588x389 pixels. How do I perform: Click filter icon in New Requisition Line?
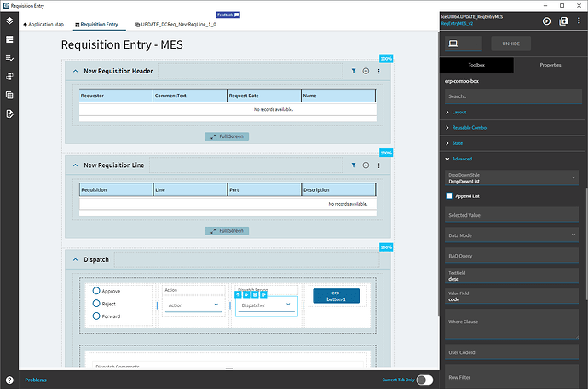click(x=354, y=165)
